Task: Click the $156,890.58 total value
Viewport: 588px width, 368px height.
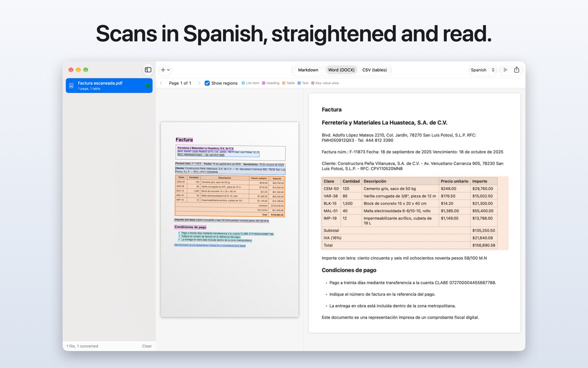Action: [484, 245]
